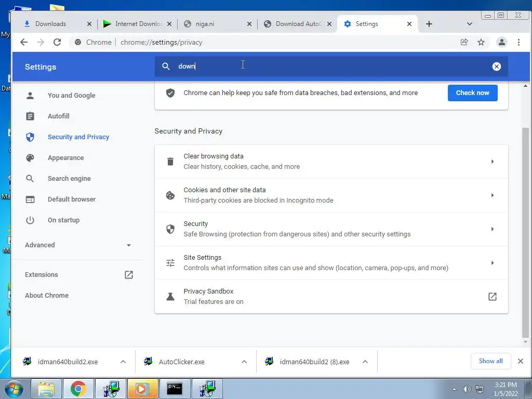
Task: Click the address bar URL
Action: [x=162, y=42]
